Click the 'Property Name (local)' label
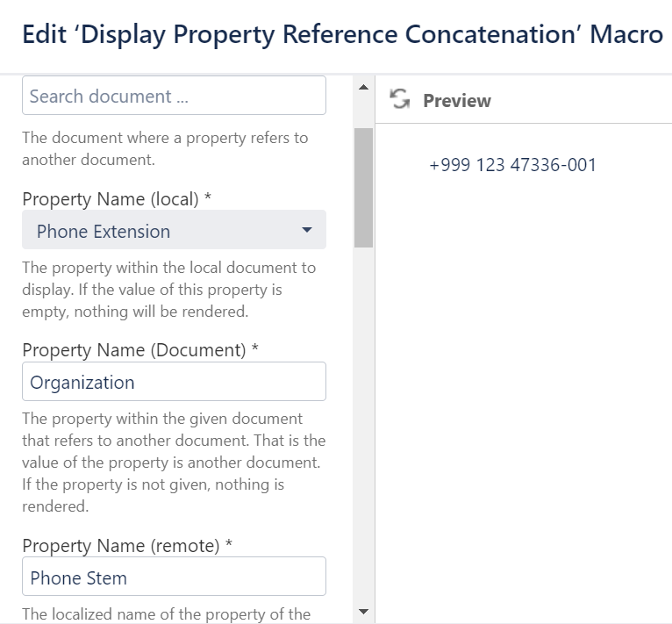672x624 pixels. tap(117, 198)
